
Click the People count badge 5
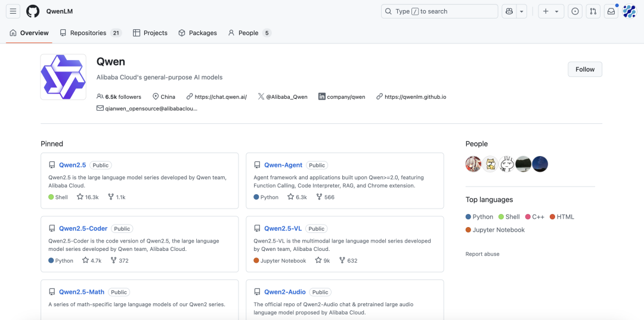pos(267,33)
